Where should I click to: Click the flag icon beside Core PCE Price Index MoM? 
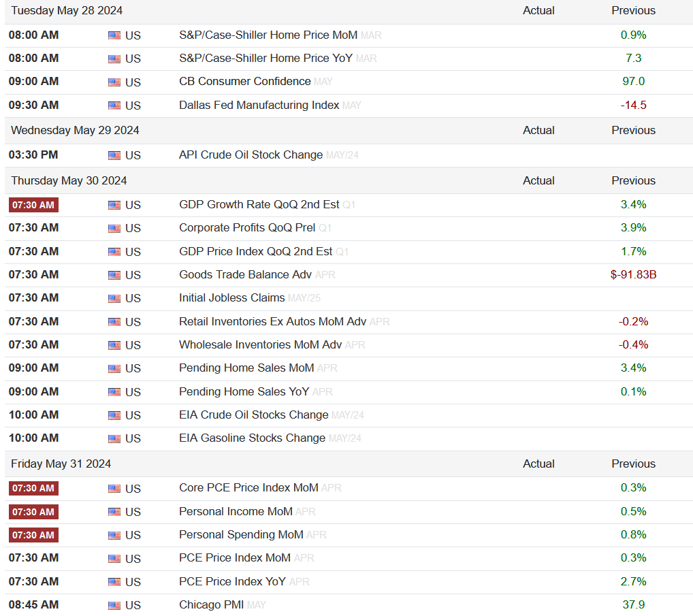[114, 489]
